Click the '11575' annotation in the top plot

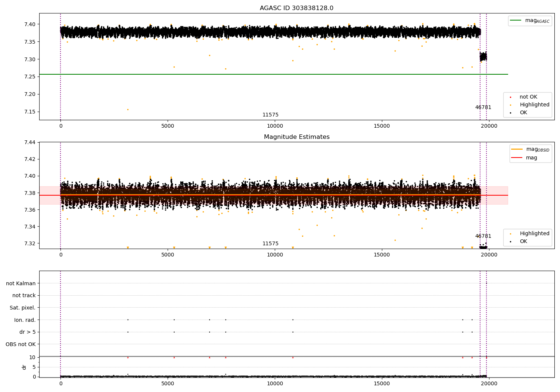[270, 115]
